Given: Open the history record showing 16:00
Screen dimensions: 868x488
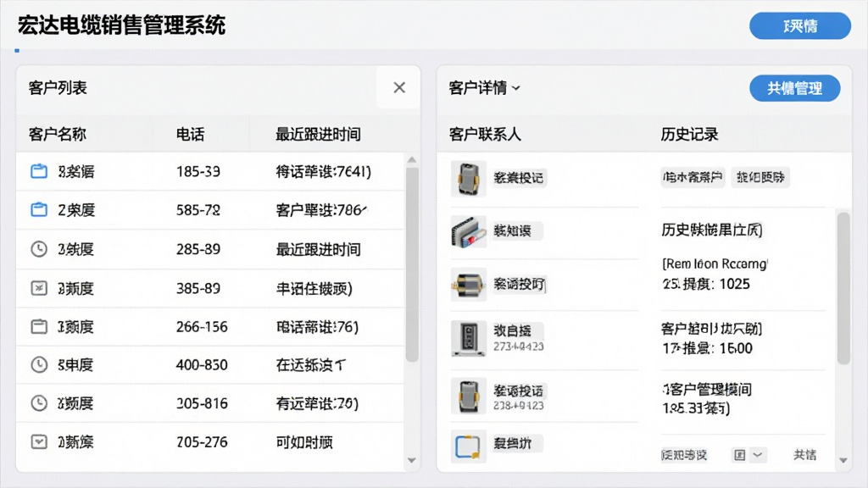Looking at the screenshot, I should 711,338.
